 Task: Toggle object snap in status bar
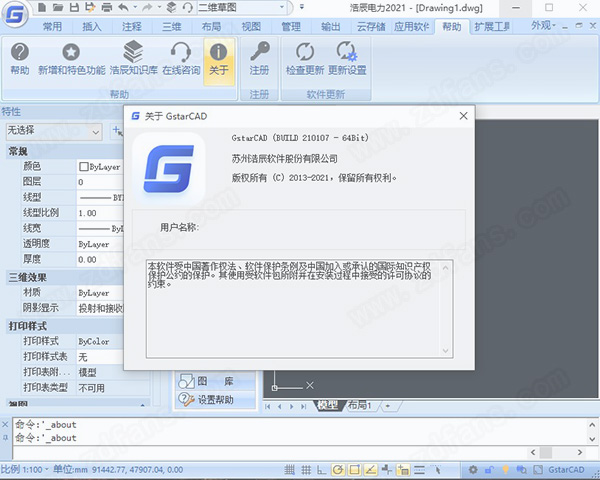pos(354,470)
